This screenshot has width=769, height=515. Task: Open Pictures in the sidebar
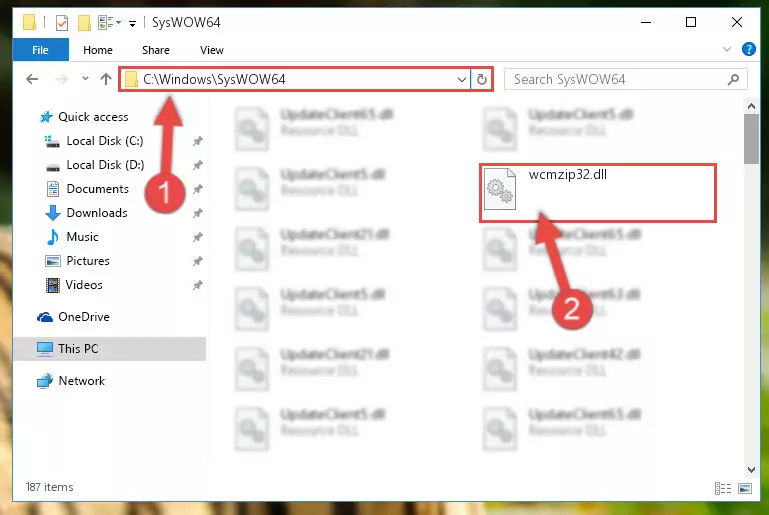(x=88, y=261)
